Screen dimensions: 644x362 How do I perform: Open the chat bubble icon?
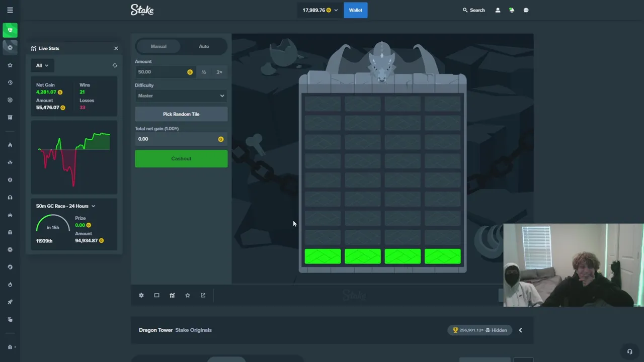pos(526,10)
